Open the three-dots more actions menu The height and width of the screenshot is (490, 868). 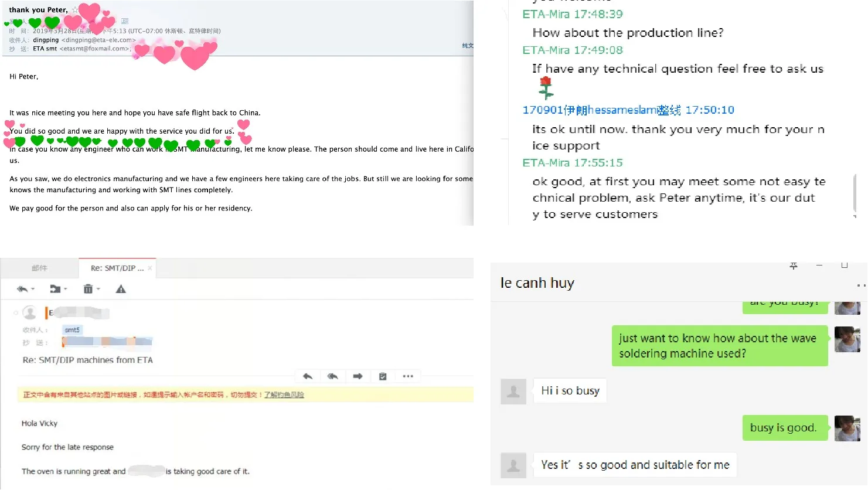pos(408,376)
